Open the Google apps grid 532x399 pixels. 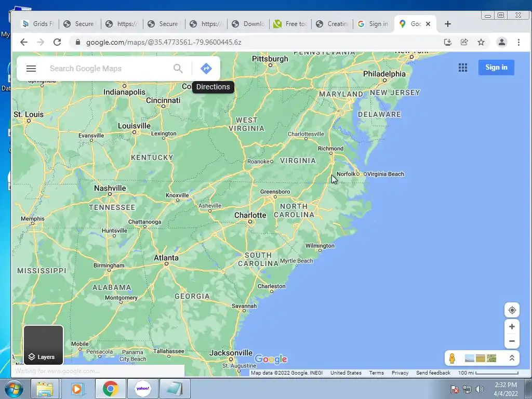463,68
